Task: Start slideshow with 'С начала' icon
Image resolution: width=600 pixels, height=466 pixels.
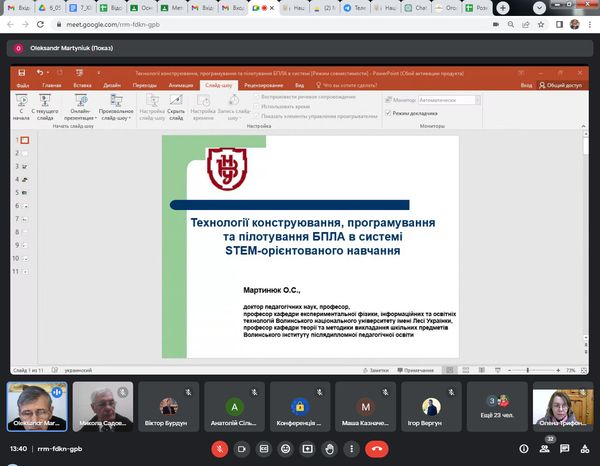Action: (x=21, y=106)
